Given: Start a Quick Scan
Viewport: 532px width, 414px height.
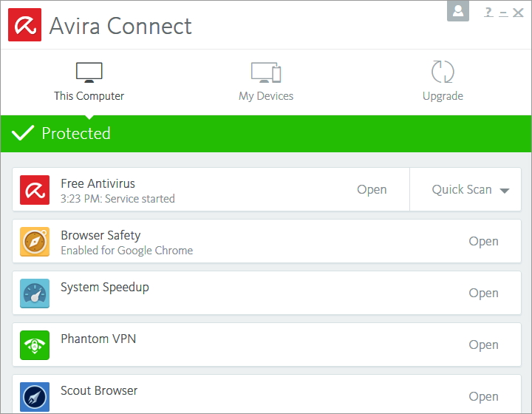Looking at the screenshot, I should click(x=462, y=190).
